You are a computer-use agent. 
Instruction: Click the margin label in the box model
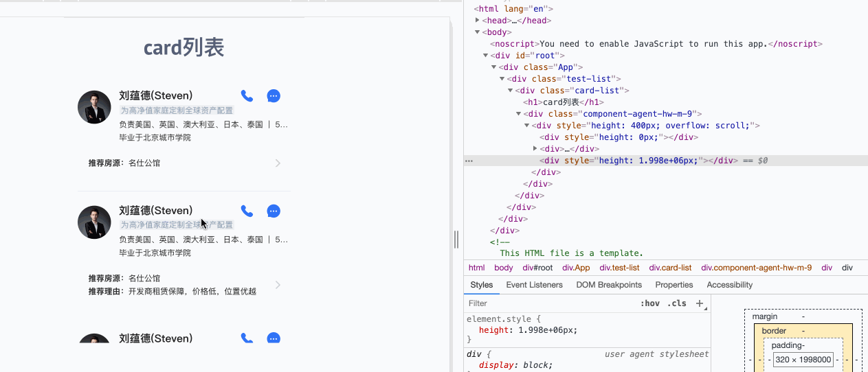pyautogui.click(x=765, y=316)
